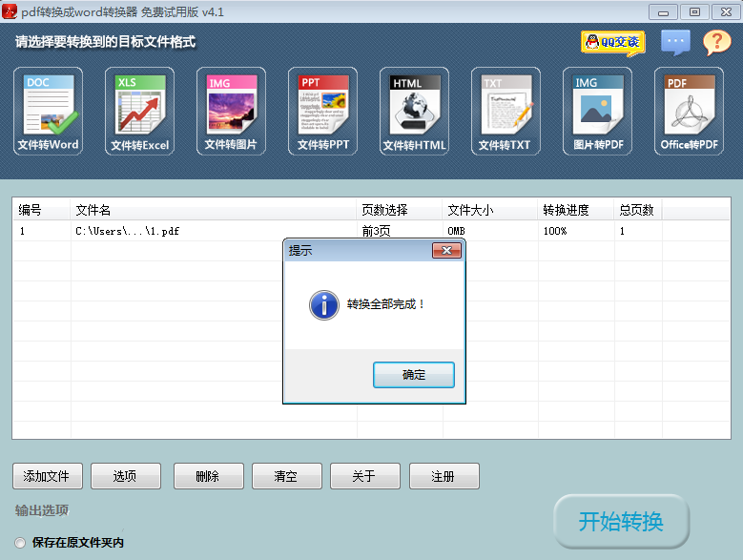Click the 删除 button
743x560 pixels.
click(x=209, y=476)
